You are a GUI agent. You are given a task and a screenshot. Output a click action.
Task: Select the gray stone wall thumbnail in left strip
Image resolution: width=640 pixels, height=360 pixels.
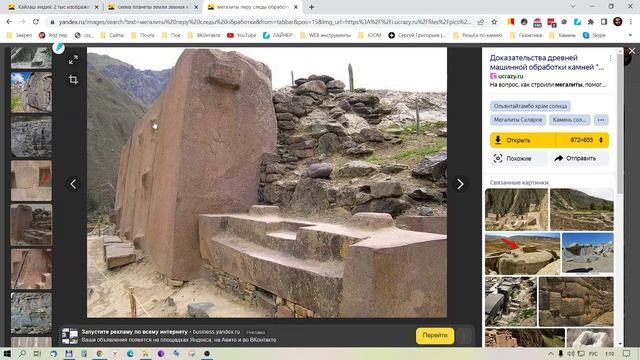click(x=31, y=137)
